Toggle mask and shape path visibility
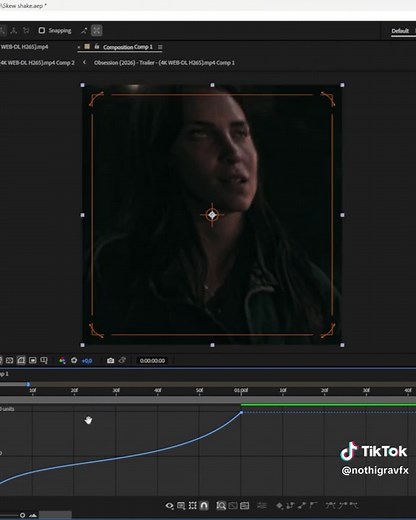Image resolution: width=416 pixels, height=520 pixels. pyautogui.click(x=21, y=360)
